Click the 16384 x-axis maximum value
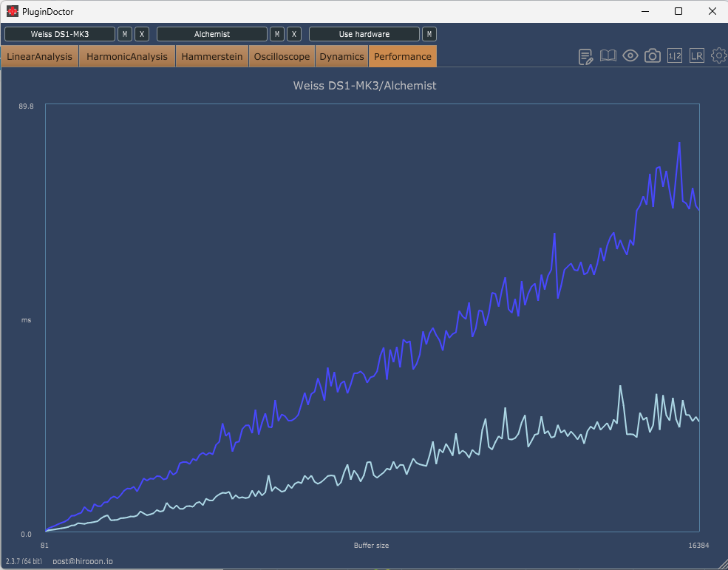Viewport: 728px width, 570px height. point(698,546)
